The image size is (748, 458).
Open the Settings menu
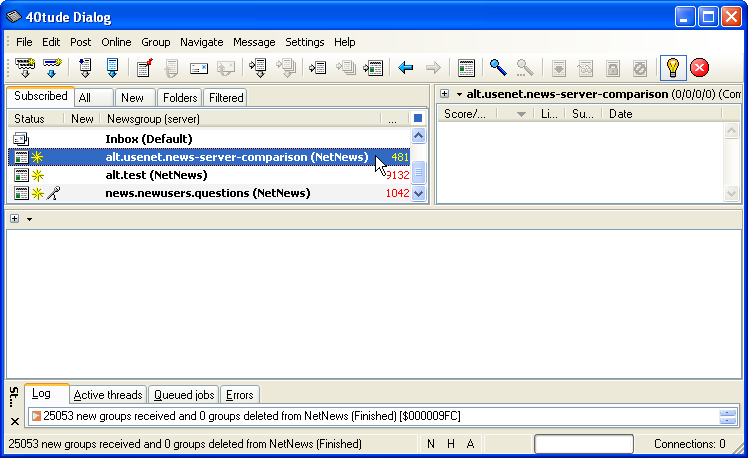pos(304,42)
